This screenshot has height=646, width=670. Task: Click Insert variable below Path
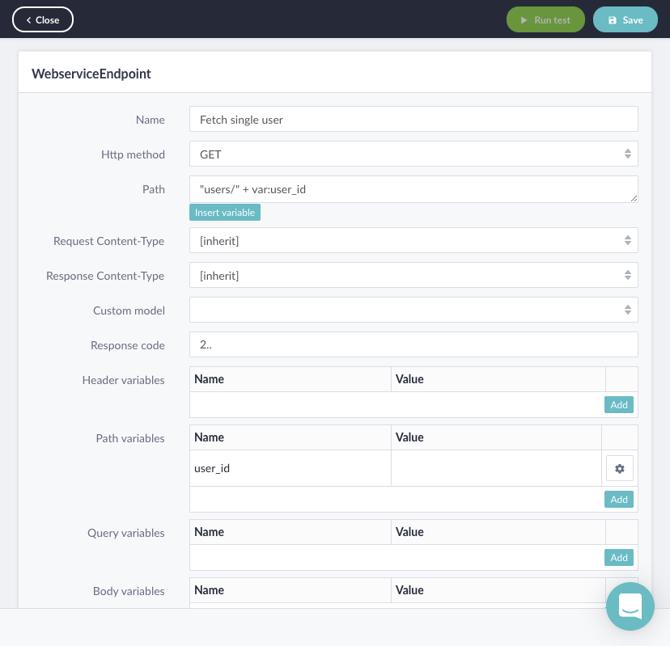[x=225, y=212]
